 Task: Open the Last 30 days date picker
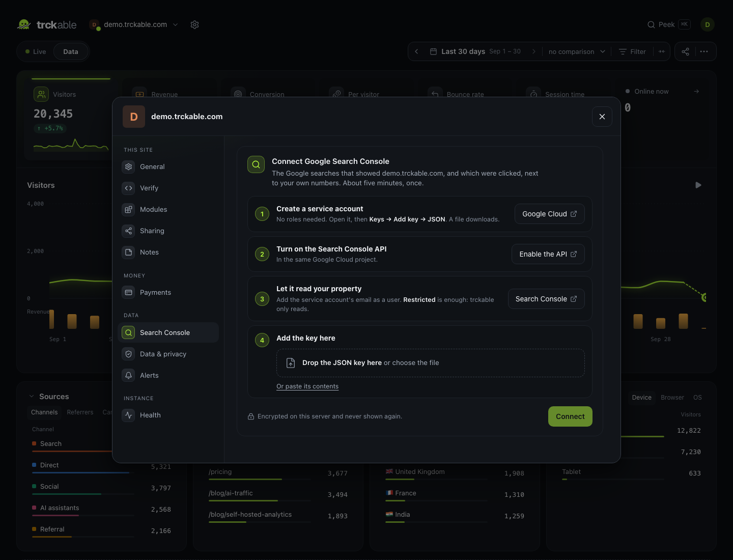(x=475, y=51)
